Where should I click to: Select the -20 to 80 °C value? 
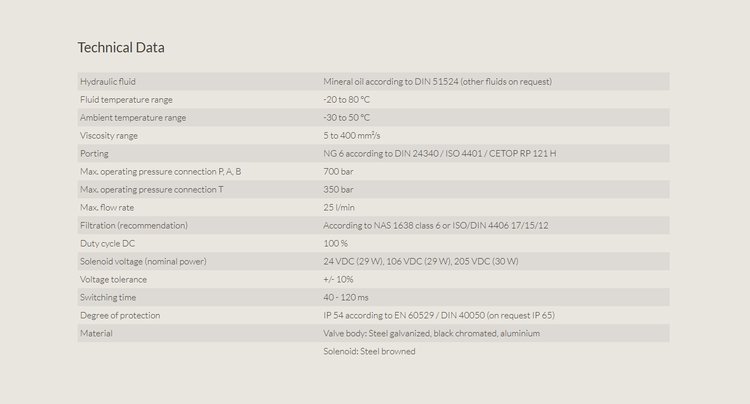(x=346, y=99)
